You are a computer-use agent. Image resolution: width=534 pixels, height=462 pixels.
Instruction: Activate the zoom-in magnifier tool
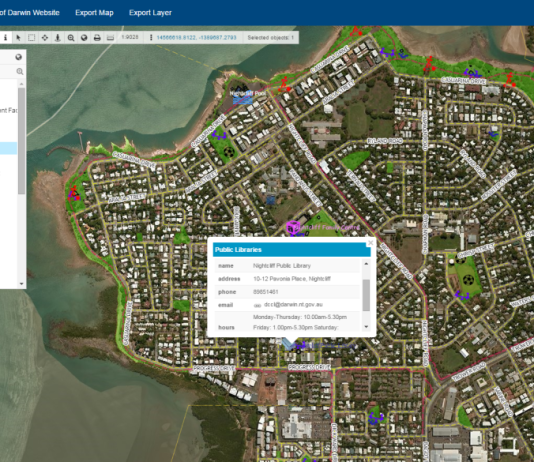pos(71,37)
